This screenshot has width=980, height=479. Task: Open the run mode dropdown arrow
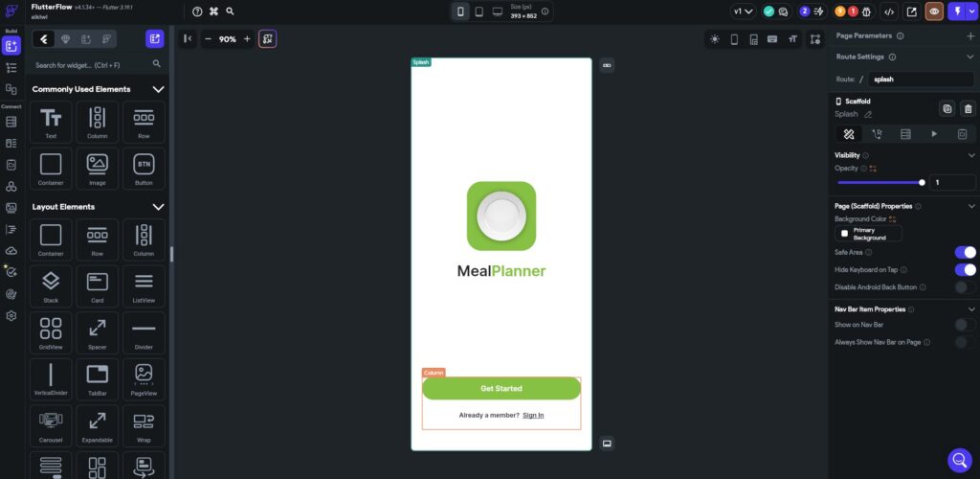tap(971, 11)
